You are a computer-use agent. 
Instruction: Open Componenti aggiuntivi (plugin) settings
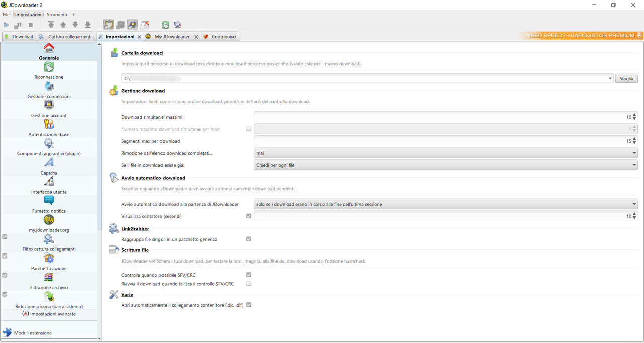[x=49, y=147]
